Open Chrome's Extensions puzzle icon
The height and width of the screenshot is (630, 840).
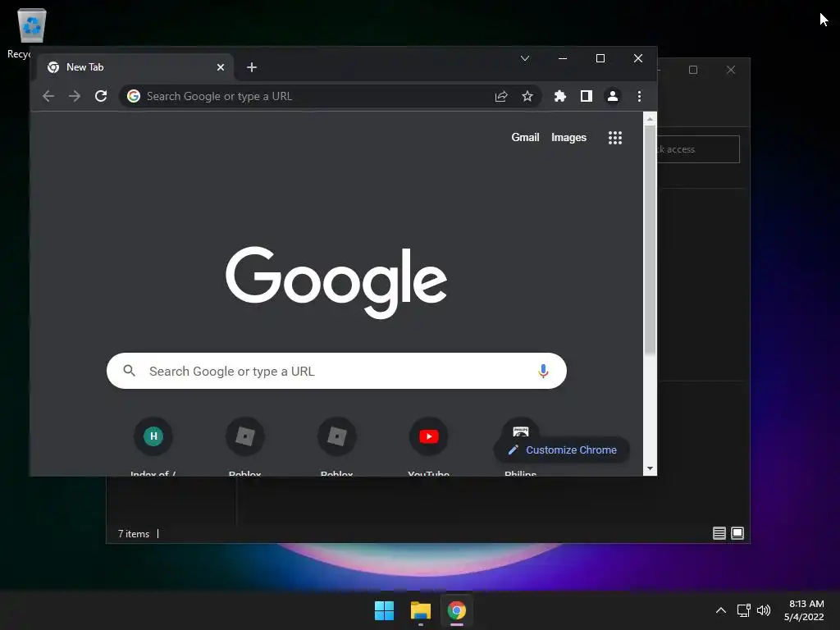click(559, 97)
